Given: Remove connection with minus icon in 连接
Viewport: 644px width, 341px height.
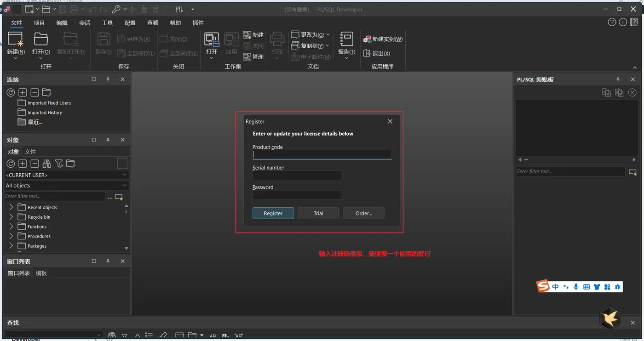Looking at the screenshot, I should coord(34,92).
